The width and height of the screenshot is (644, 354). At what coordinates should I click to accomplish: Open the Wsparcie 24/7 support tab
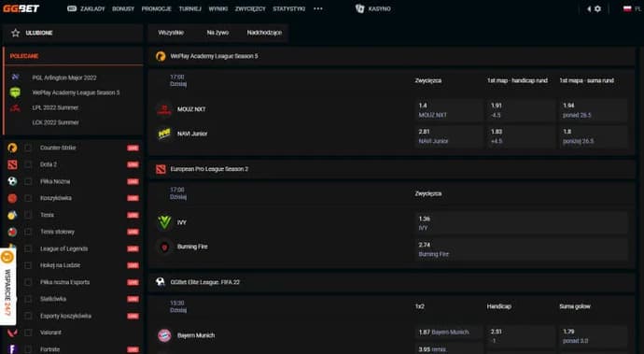pos(7,287)
